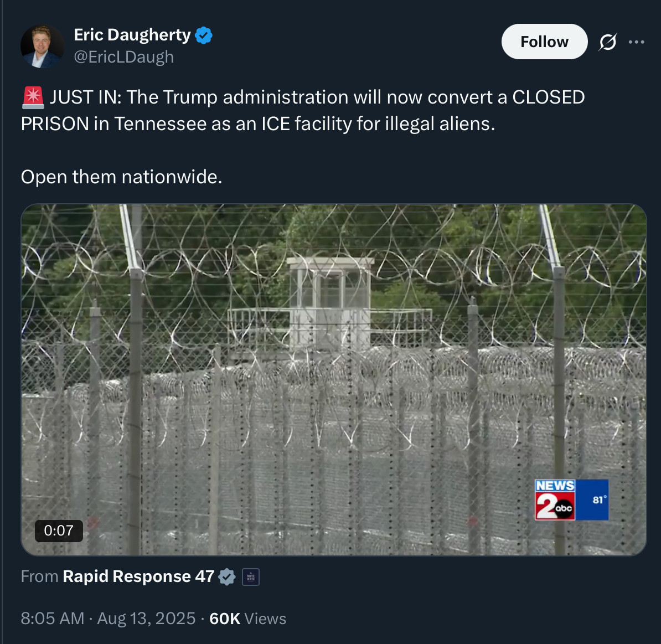This screenshot has width=661, height=644.
Task: Open the Eric Daugherty display name link
Action: click(x=132, y=34)
